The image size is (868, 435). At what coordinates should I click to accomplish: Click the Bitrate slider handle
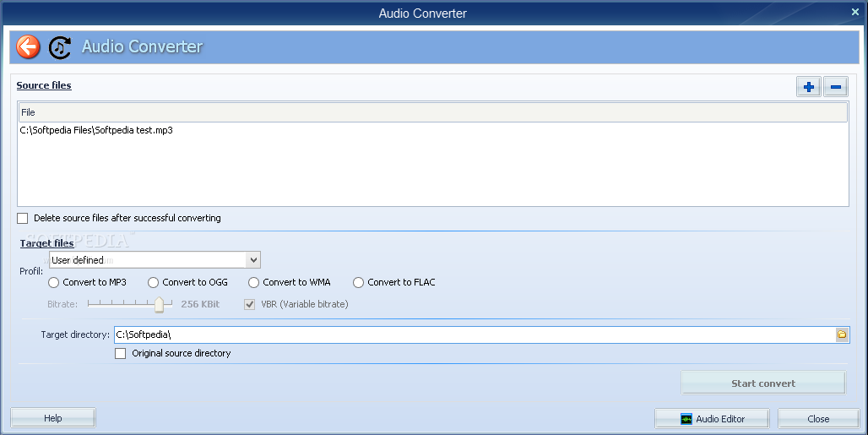[160, 304]
